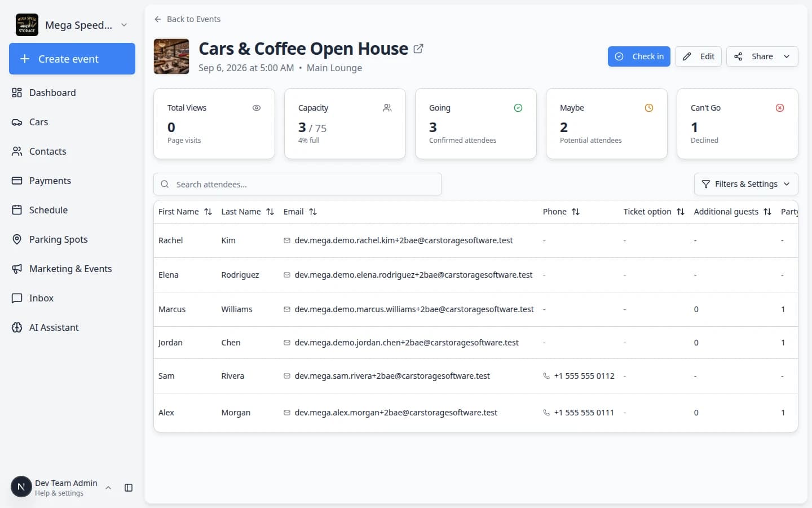Image resolution: width=812 pixels, height=508 pixels.
Task: Open the Share dropdown
Action: click(762, 56)
